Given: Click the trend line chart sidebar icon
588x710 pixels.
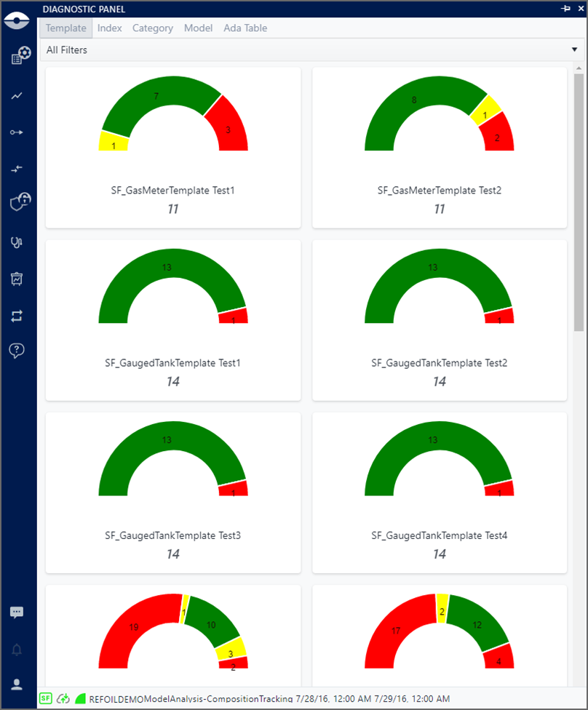Looking at the screenshot, I should point(17,95).
